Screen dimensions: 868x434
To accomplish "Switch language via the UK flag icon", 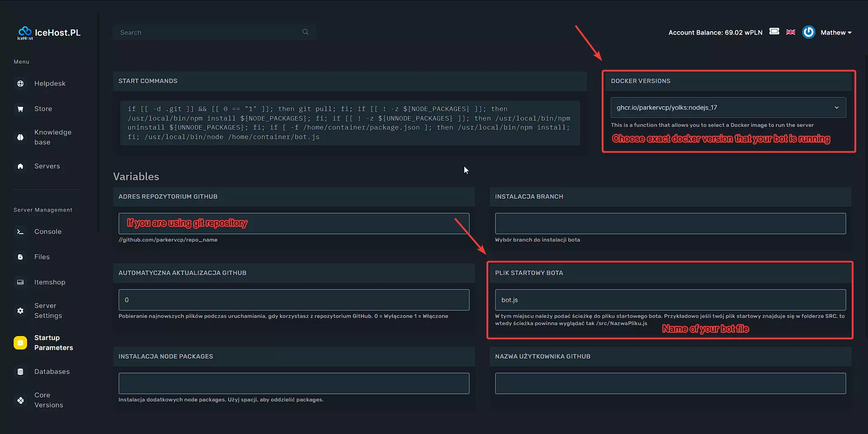I will pyautogui.click(x=791, y=32).
